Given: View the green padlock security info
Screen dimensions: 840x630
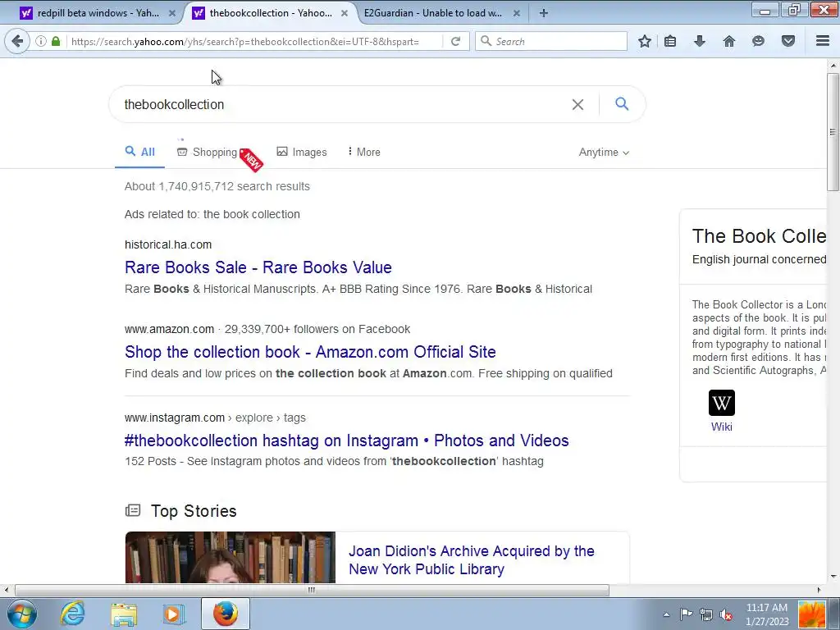Looking at the screenshot, I should [x=56, y=41].
